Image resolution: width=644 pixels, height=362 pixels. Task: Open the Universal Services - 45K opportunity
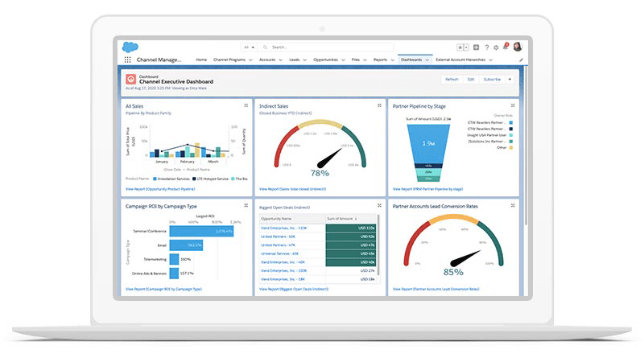point(279,253)
